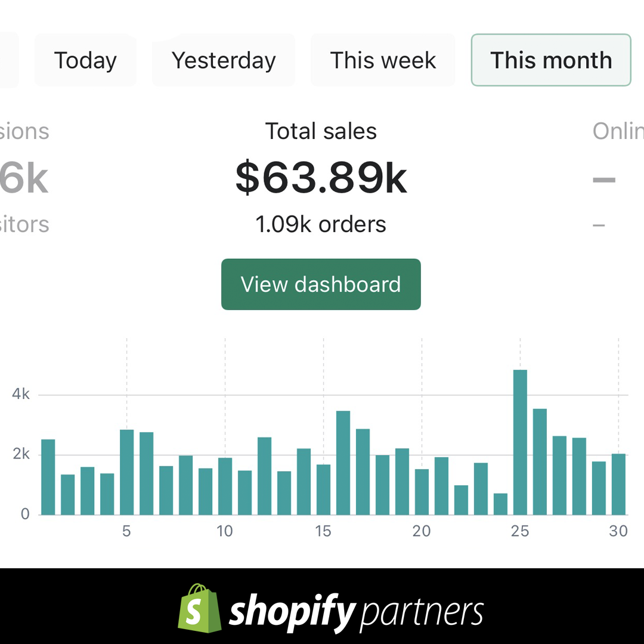Click the tallest bar at day 25
Viewport: 644px width, 644px height.
[520, 442]
